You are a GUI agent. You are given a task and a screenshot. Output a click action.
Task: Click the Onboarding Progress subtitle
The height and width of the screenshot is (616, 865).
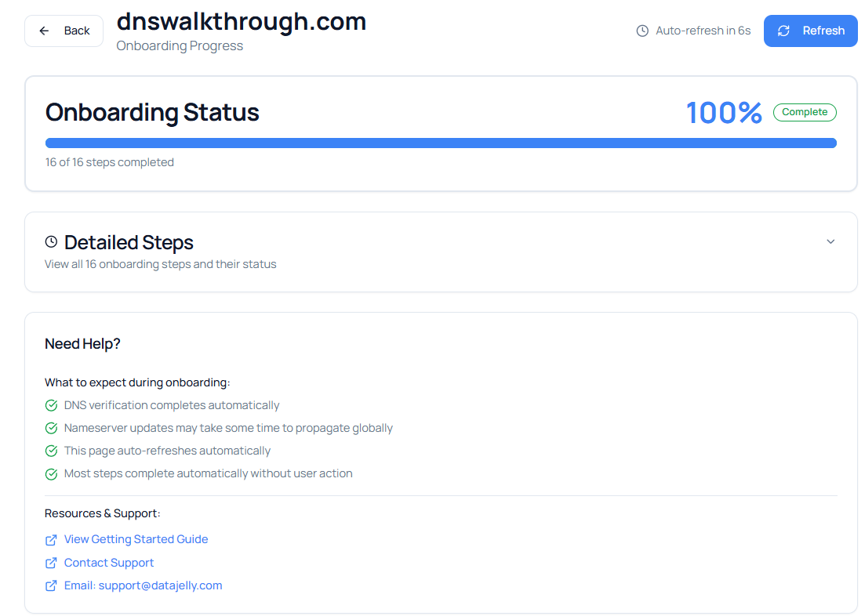pos(180,45)
